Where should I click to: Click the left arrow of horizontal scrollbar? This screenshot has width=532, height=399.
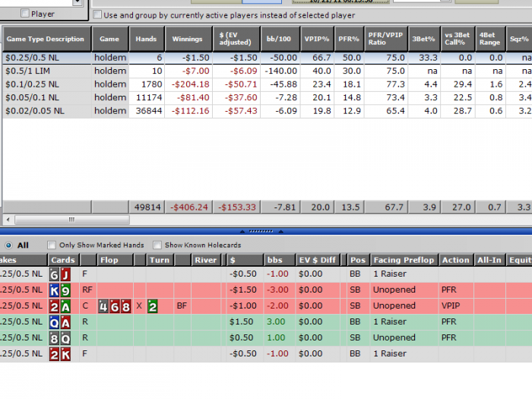pyautogui.click(x=8, y=220)
